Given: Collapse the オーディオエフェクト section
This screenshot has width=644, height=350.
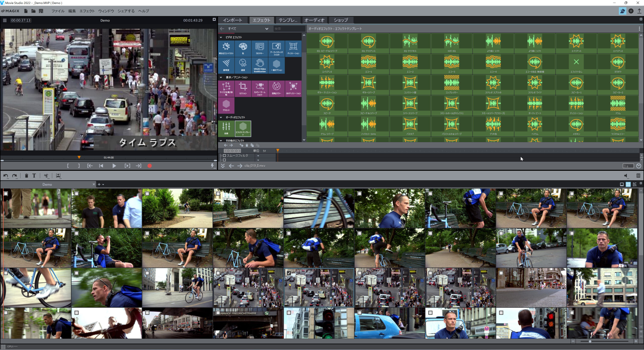Looking at the screenshot, I should point(221,117).
